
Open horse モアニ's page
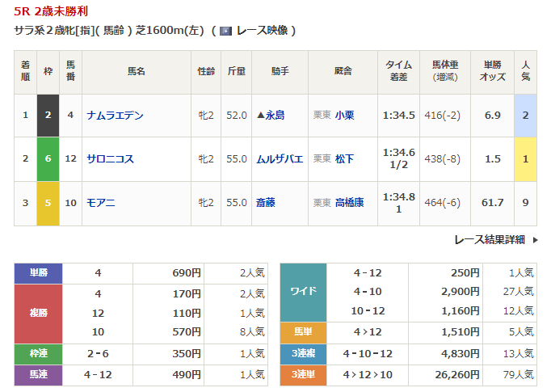coord(101,203)
